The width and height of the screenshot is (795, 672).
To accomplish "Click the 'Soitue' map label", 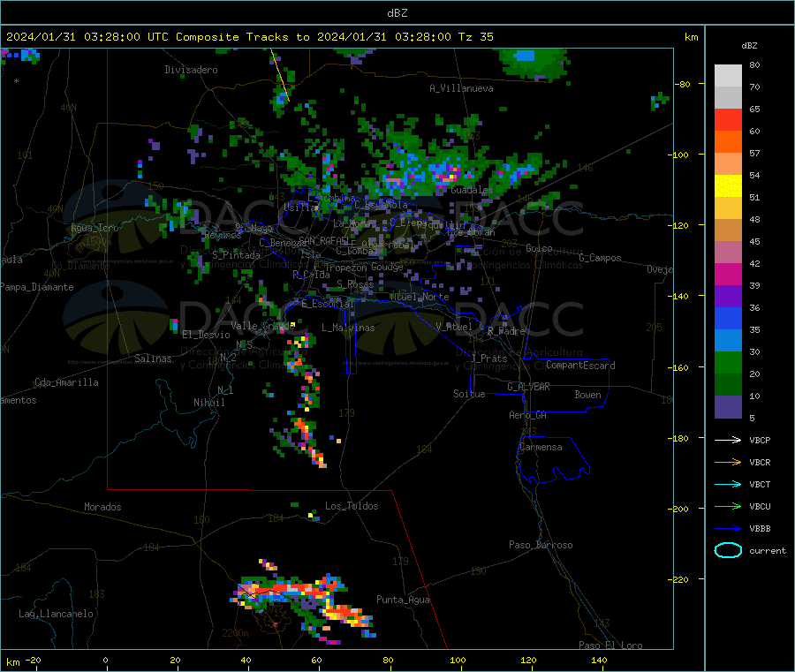I will 469,394.
